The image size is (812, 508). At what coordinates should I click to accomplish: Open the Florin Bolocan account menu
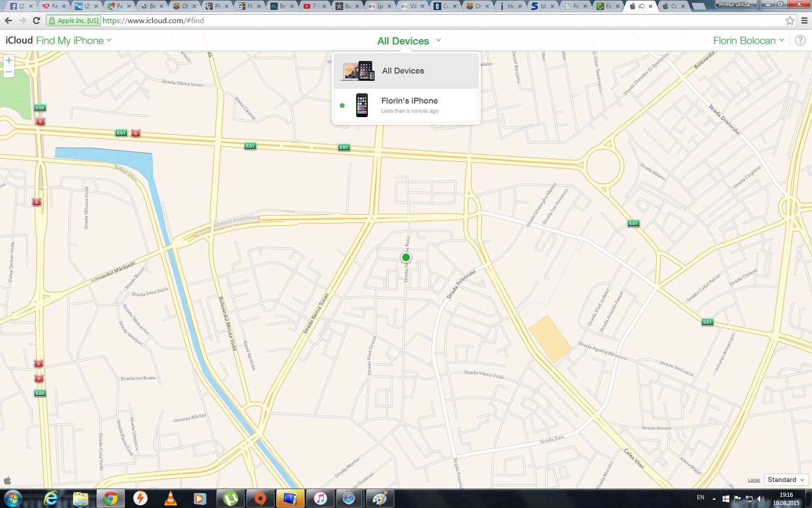coord(749,41)
